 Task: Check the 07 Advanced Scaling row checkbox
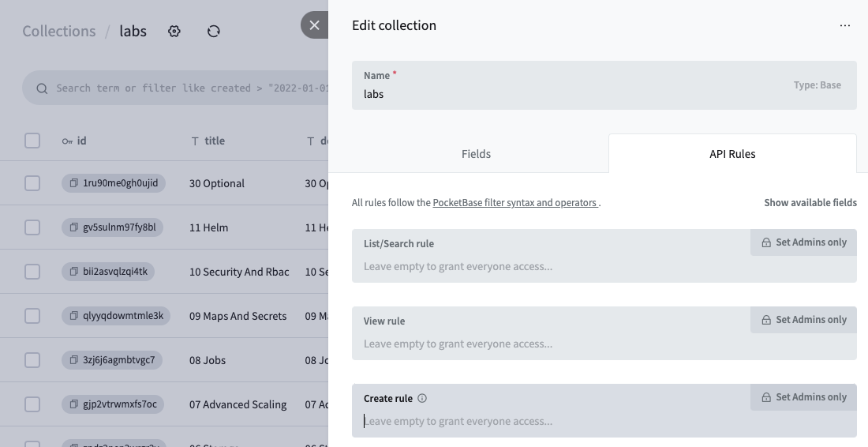tap(32, 404)
